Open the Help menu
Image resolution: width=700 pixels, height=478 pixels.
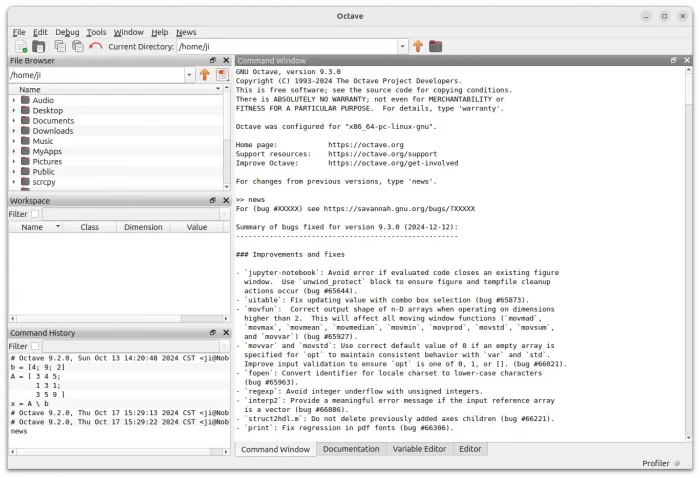point(159,32)
